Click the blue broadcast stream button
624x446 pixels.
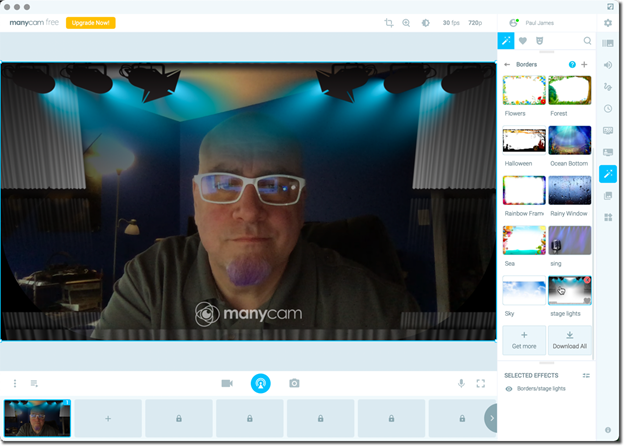pos(260,383)
